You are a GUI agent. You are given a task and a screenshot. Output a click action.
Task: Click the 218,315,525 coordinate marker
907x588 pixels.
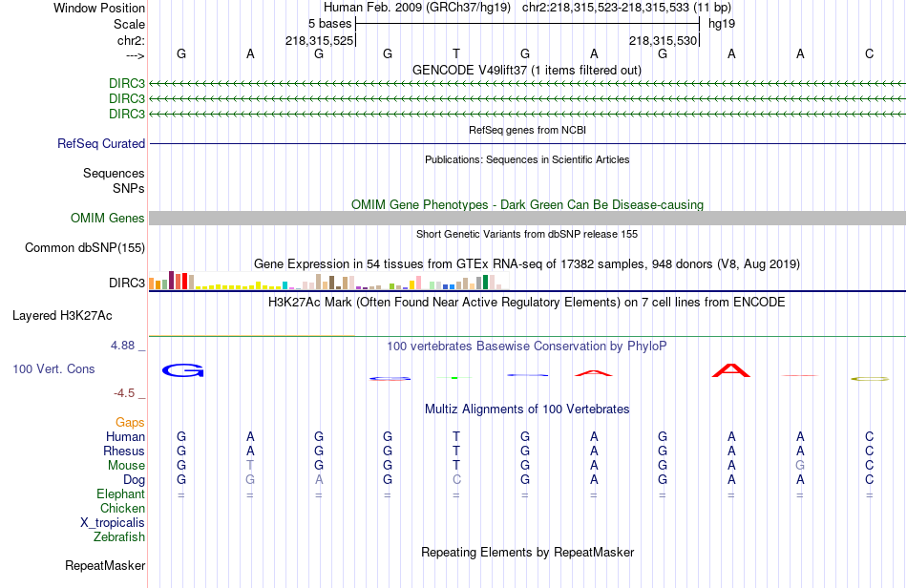pos(319,40)
